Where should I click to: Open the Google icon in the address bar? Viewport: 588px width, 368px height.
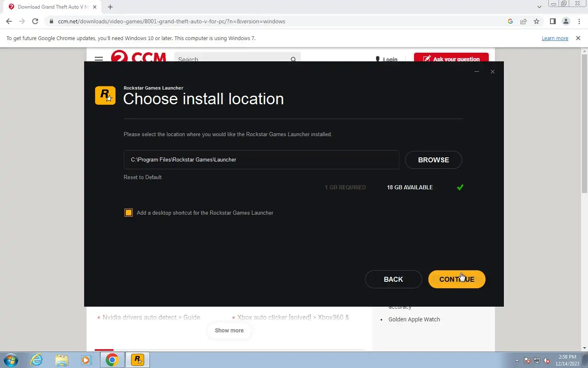[510, 21]
